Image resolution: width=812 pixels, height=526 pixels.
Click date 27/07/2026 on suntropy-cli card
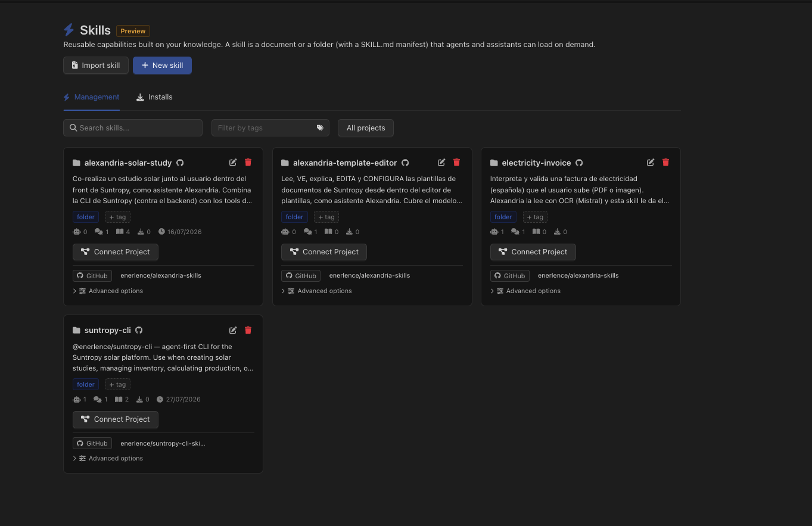pos(183,399)
